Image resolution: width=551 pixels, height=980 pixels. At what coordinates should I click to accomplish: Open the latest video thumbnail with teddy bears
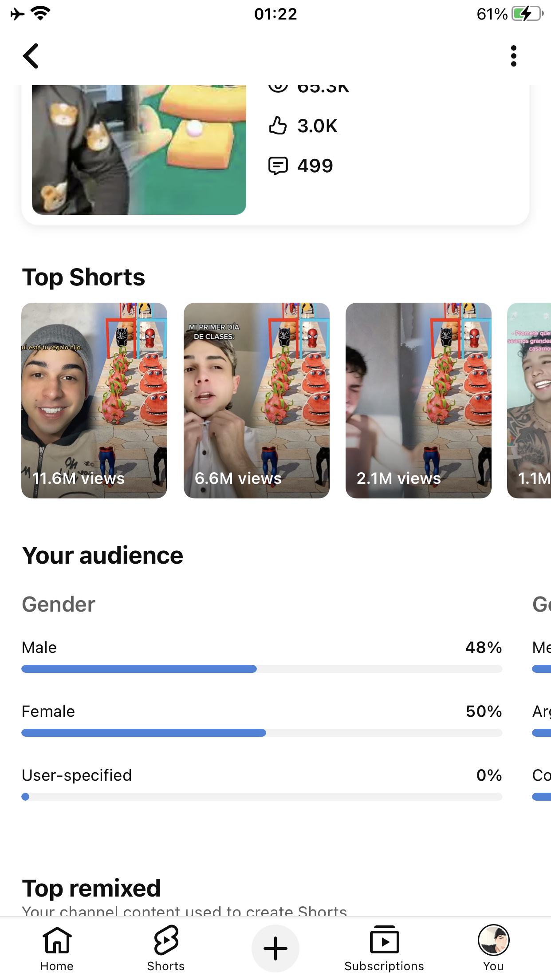[139, 150]
